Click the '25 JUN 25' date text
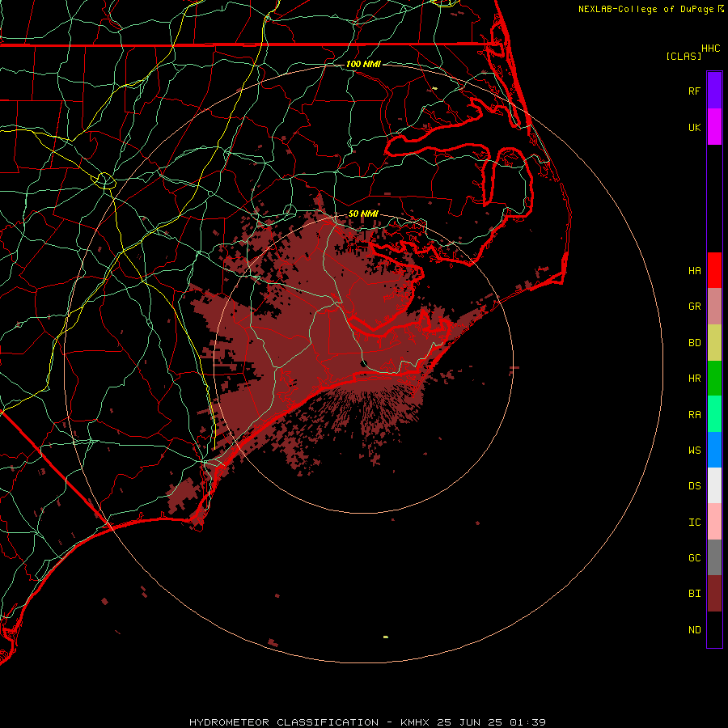The image size is (728, 728). (470, 722)
